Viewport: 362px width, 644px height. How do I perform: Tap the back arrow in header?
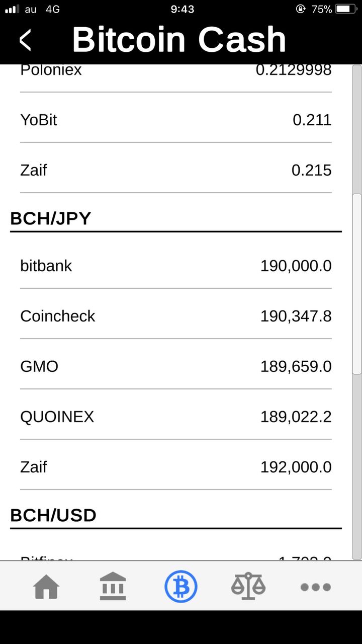pyautogui.click(x=25, y=40)
